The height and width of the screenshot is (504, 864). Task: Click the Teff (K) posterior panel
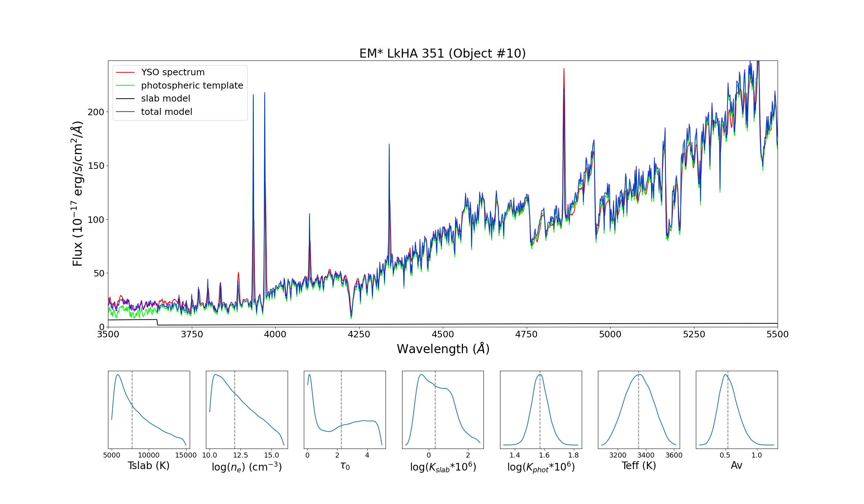639,410
